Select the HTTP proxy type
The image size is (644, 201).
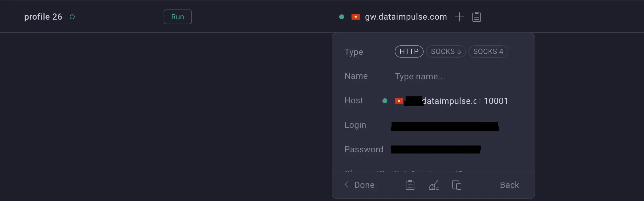pos(409,51)
